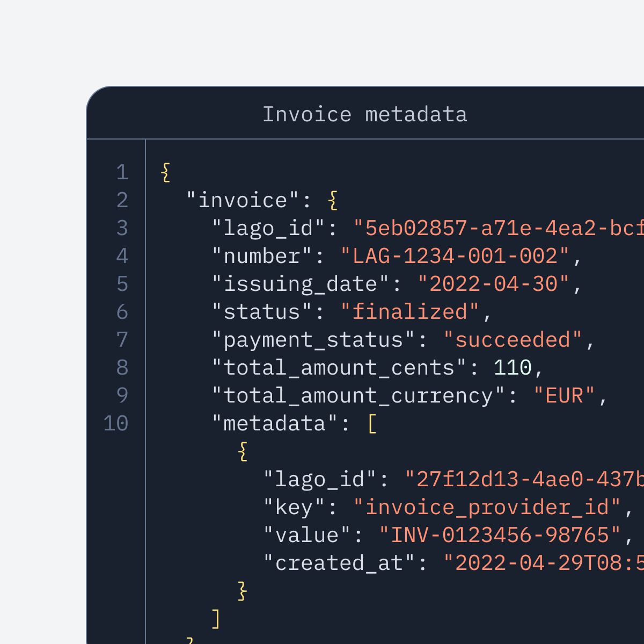Click the date value "2022-04-30"

[494, 284]
